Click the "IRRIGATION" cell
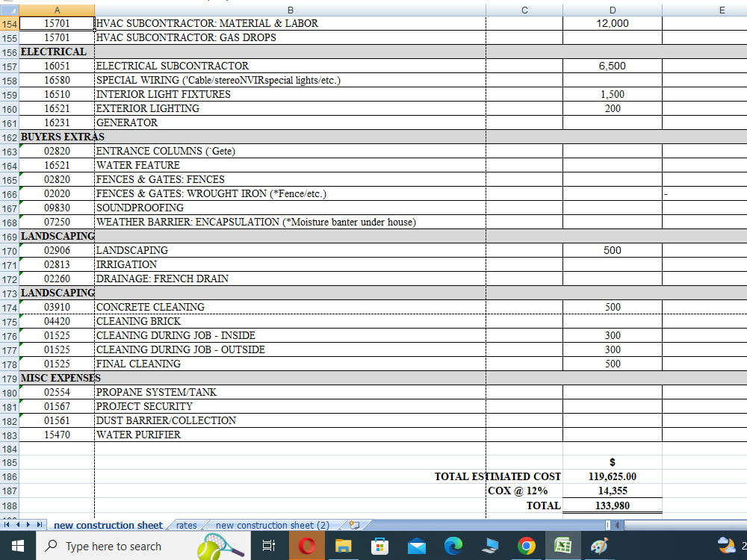The height and width of the screenshot is (560, 747). [x=290, y=264]
